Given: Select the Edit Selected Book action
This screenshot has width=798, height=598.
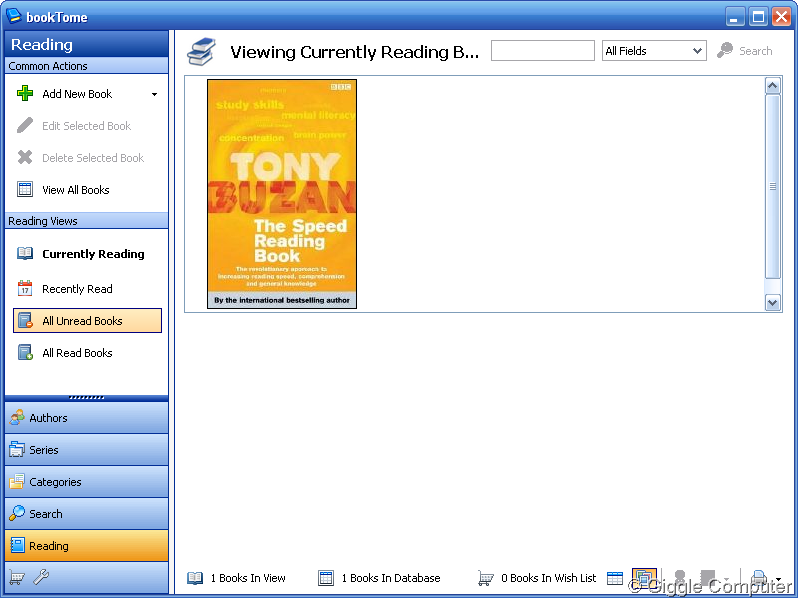Looking at the screenshot, I should click(x=87, y=126).
